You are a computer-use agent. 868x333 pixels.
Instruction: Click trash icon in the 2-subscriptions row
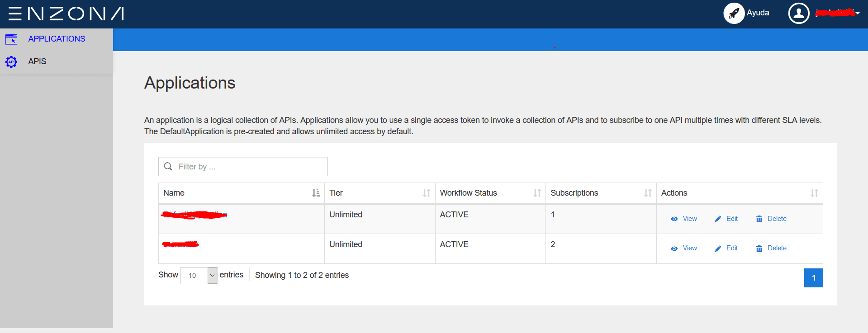pos(759,249)
